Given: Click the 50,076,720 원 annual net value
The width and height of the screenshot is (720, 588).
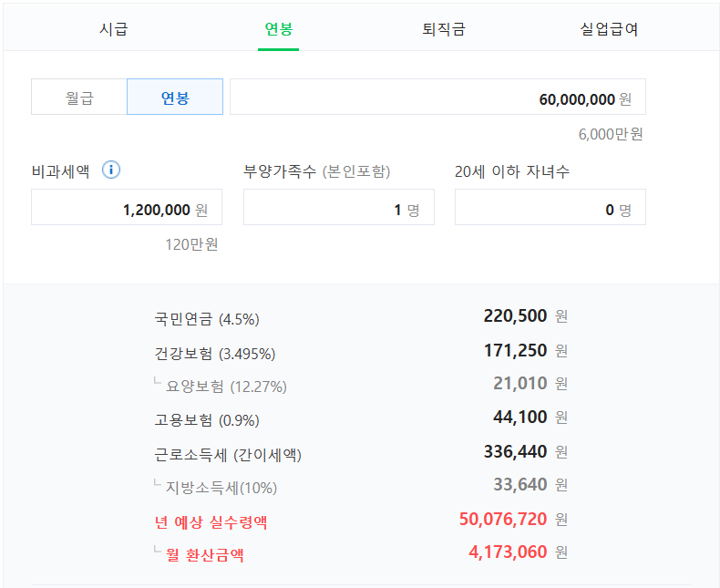Looking at the screenshot, I should 513,520.
